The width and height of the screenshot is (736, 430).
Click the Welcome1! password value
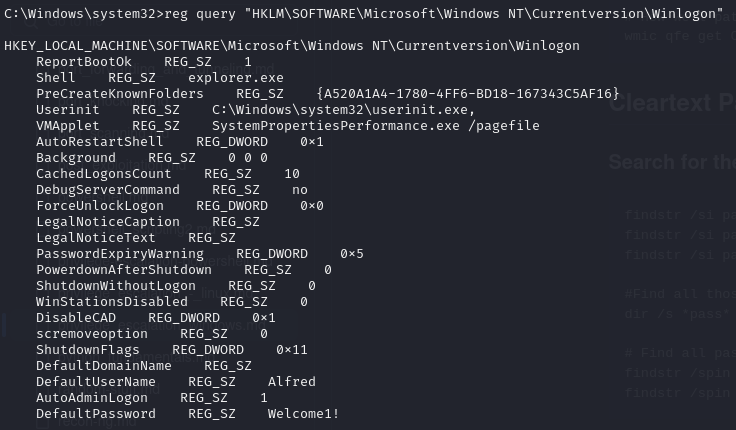[x=303, y=414]
